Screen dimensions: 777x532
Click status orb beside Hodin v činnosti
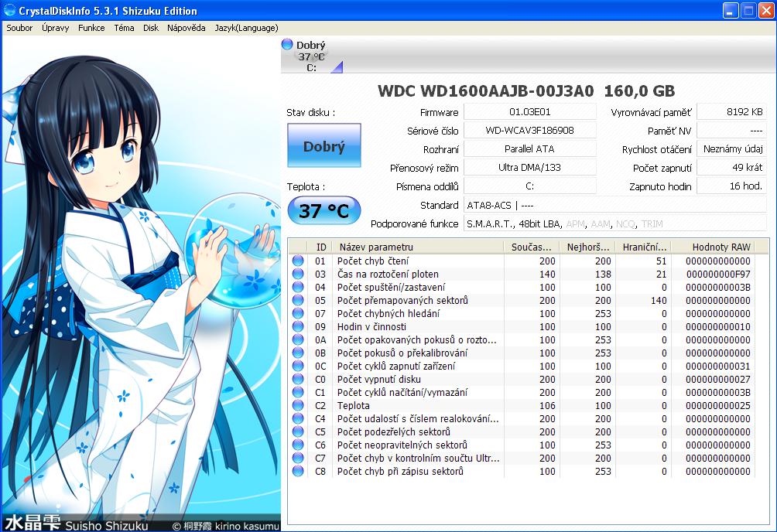coord(298,326)
